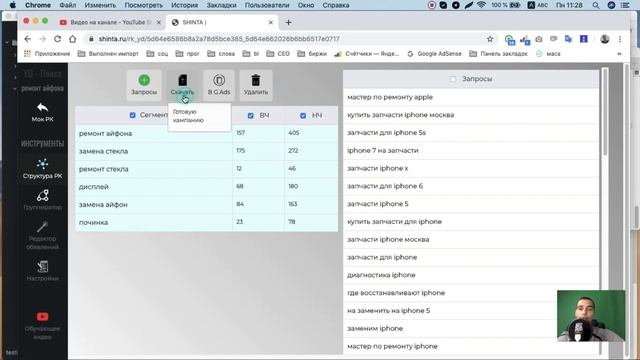Select the починка segment row
This screenshot has width=640, height=360.
207,222
